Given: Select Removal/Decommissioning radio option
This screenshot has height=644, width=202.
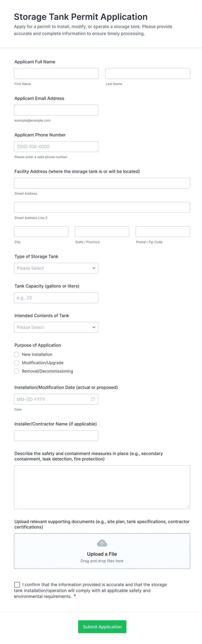Looking at the screenshot, I should [x=17, y=371].
